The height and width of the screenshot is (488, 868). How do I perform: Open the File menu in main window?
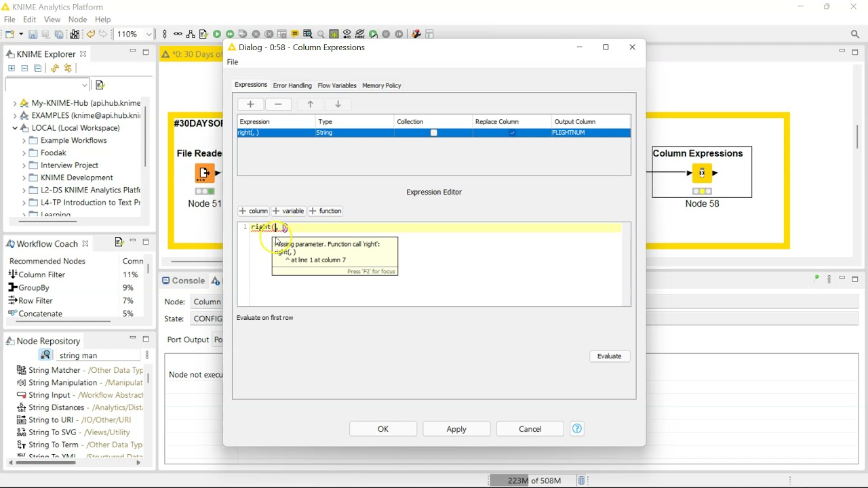9,20
